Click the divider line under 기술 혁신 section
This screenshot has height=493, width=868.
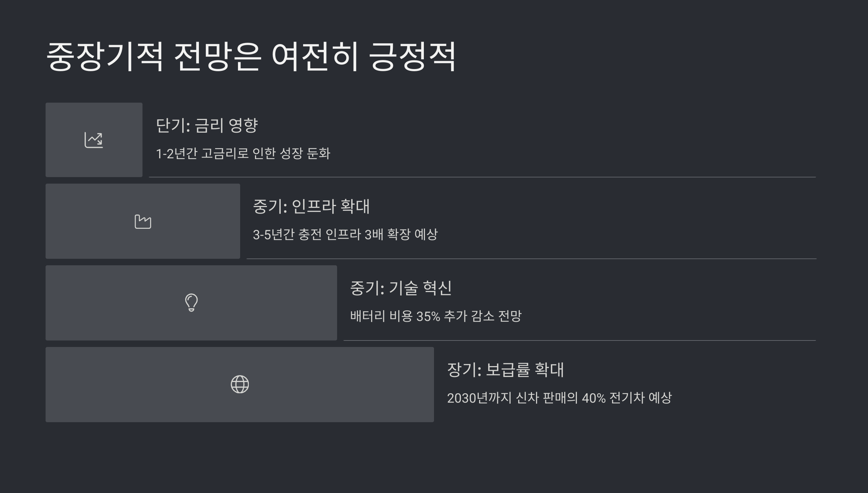pyautogui.click(x=580, y=340)
